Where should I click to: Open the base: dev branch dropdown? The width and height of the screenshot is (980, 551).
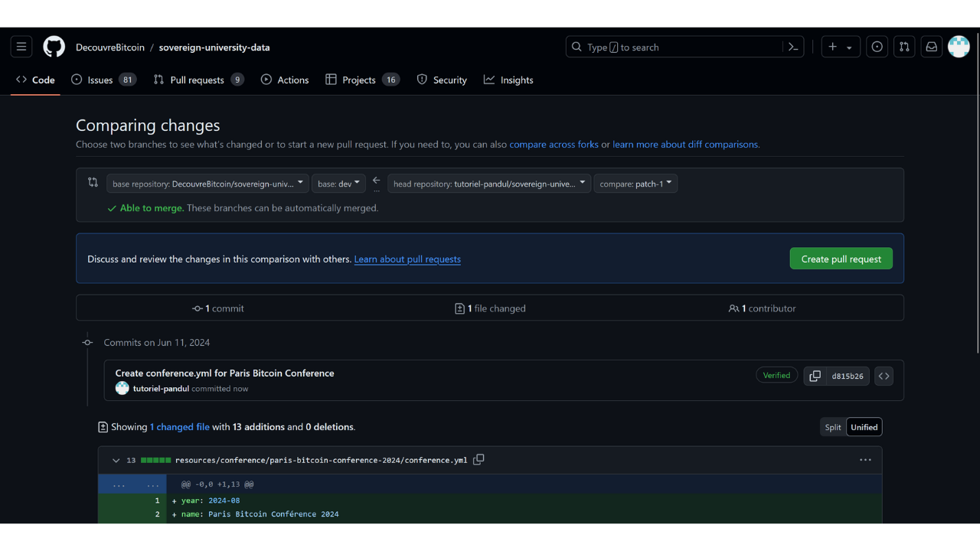click(338, 184)
